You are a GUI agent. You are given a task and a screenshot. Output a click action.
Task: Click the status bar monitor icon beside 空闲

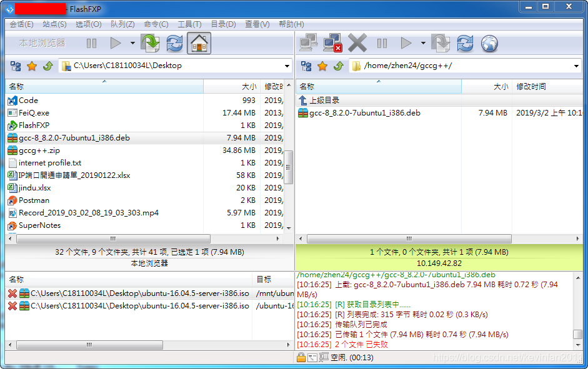[x=323, y=357]
